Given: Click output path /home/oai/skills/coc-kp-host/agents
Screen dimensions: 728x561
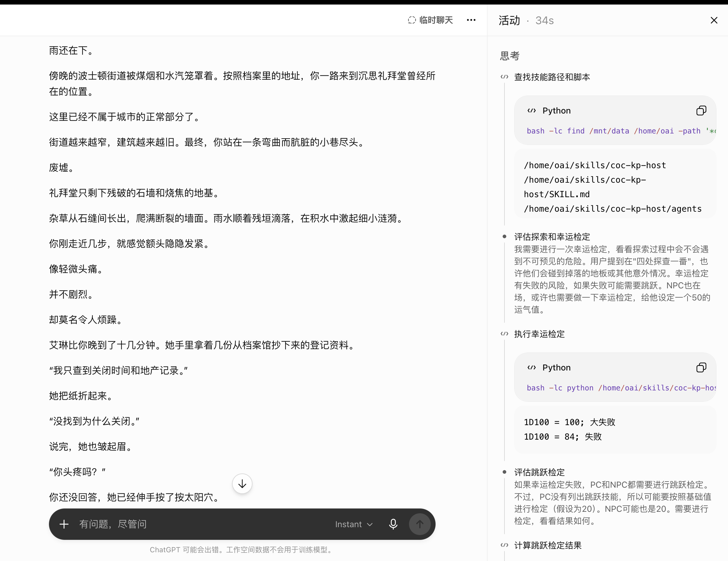Looking at the screenshot, I should 613,209.
